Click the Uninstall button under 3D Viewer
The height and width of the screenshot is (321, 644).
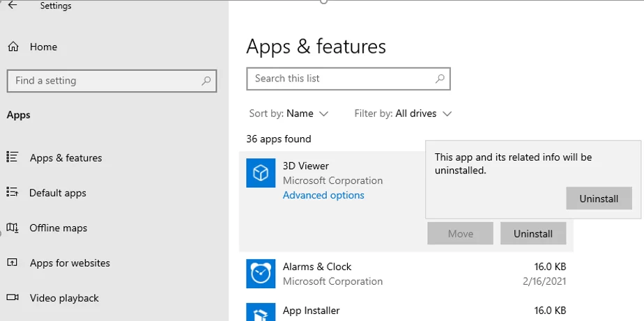pyautogui.click(x=532, y=234)
